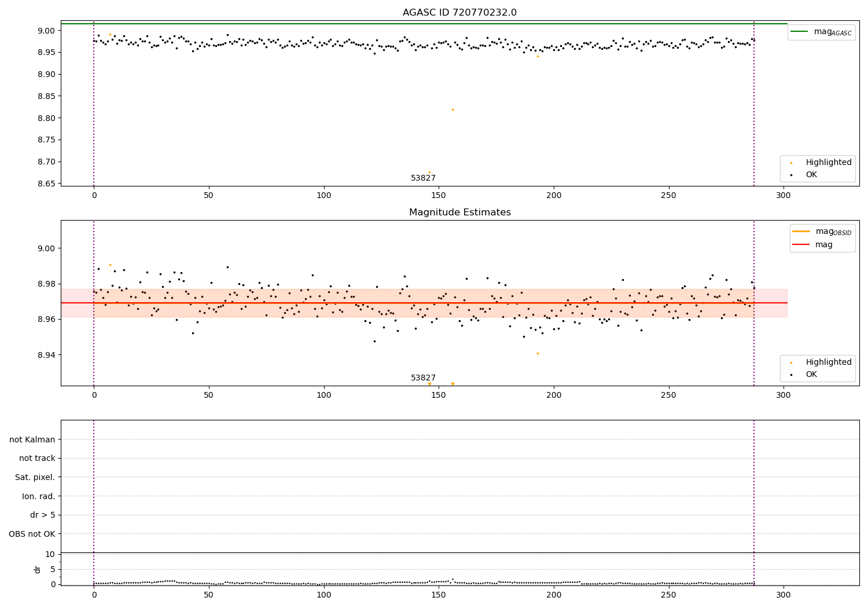Click the Ion. rad. axis label
The height and width of the screenshot is (608, 868).
pos(39,496)
